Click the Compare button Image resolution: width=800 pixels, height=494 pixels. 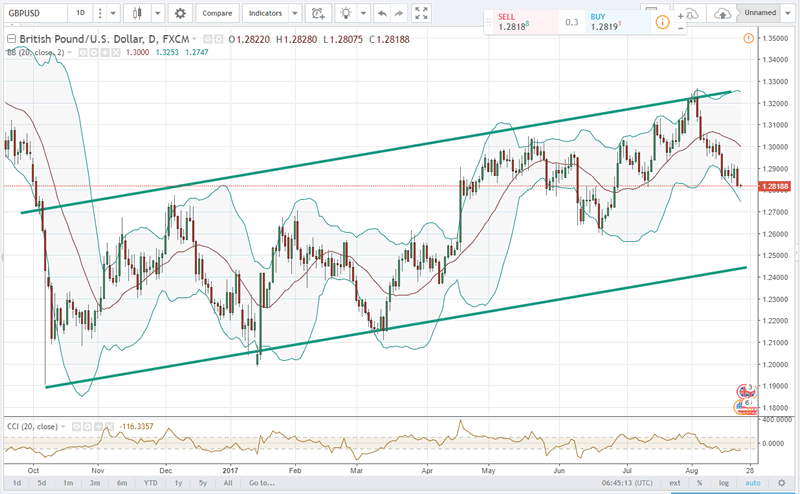click(x=217, y=13)
